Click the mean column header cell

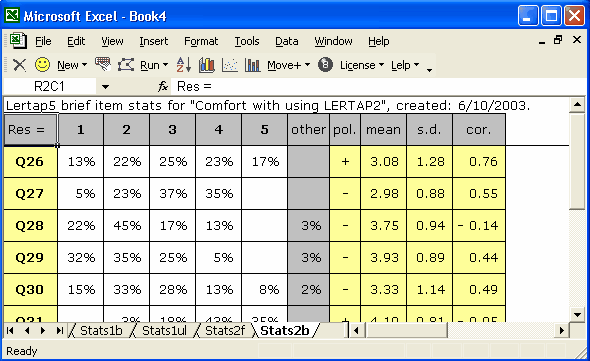(383, 130)
